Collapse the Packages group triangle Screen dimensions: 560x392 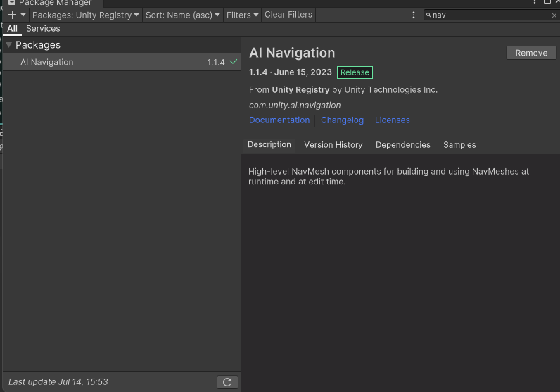coord(9,44)
